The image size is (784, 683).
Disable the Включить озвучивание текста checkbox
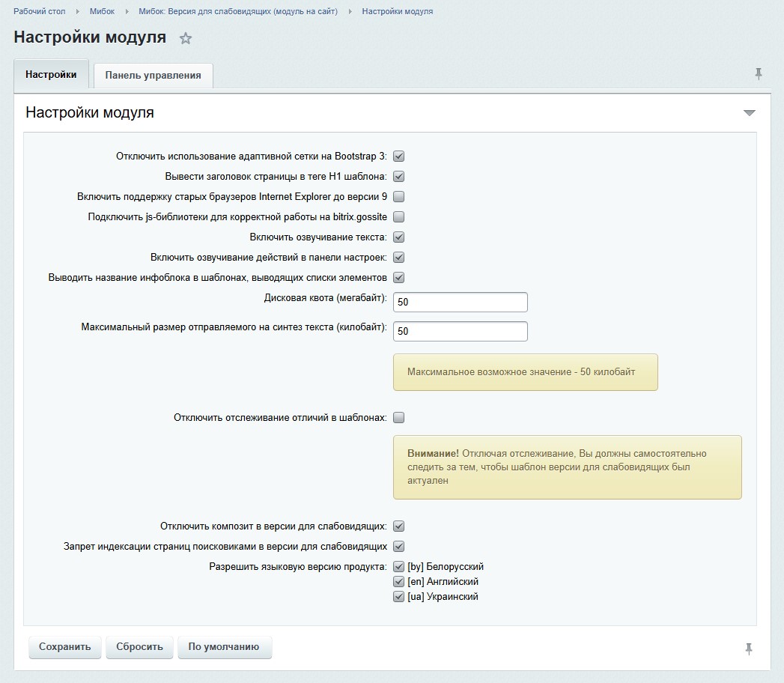399,237
